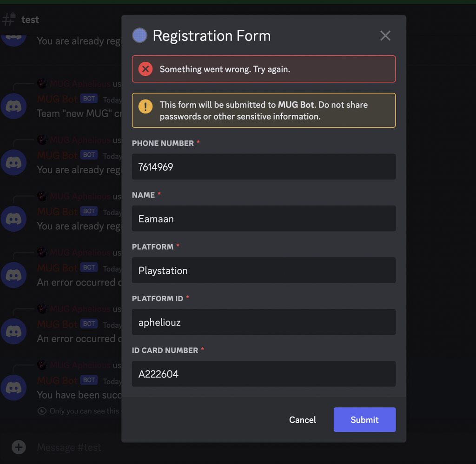Click the plus attach icon in message bar
This screenshot has width=476, height=464.
tap(19, 447)
